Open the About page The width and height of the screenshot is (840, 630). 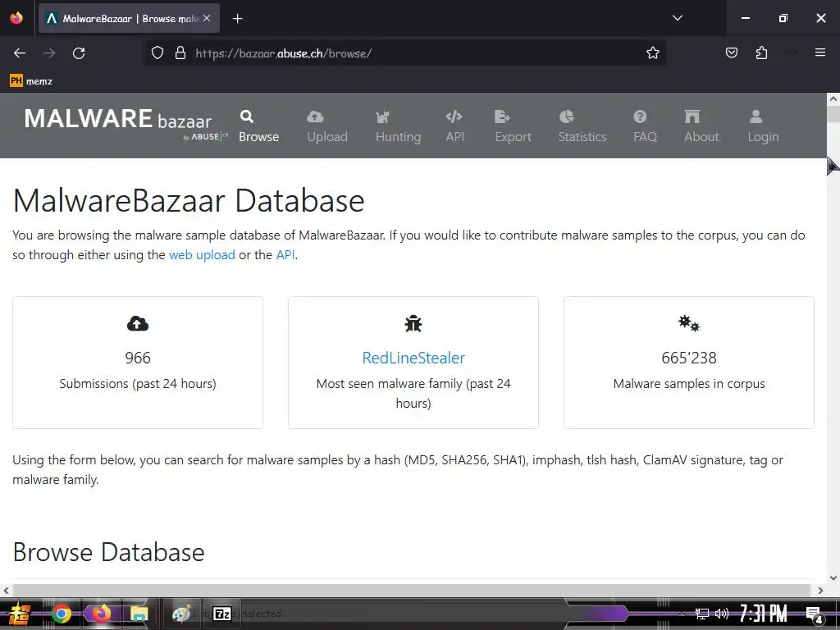click(701, 126)
